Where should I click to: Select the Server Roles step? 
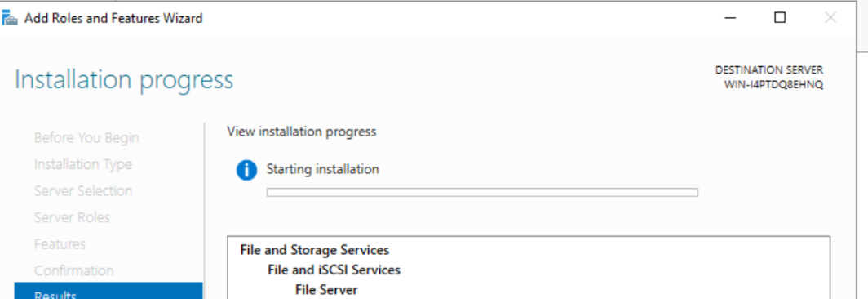[72, 217]
